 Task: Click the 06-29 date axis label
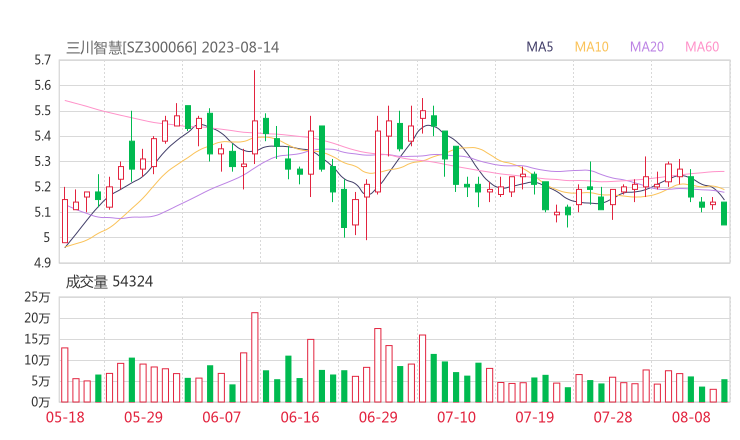[378, 417]
